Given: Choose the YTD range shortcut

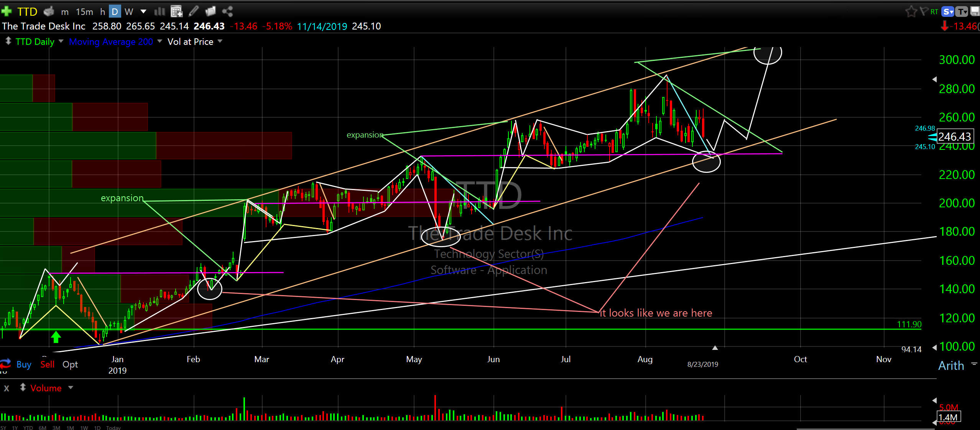Looking at the screenshot, I should tap(28, 428).
